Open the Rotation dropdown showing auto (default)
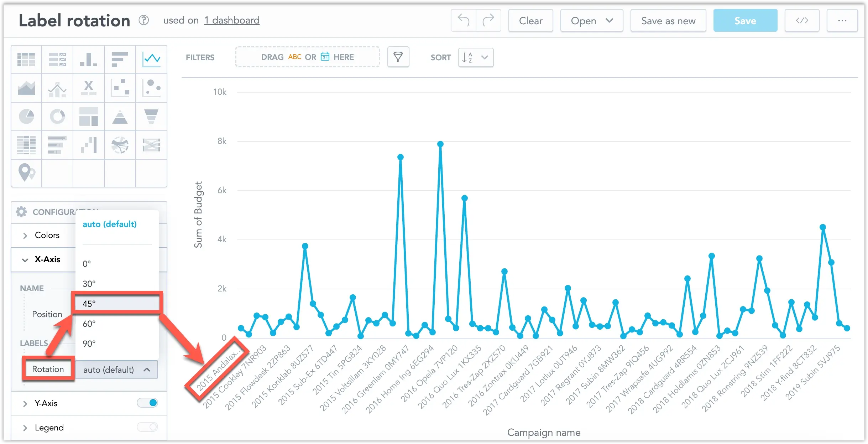868x444 pixels. click(116, 370)
